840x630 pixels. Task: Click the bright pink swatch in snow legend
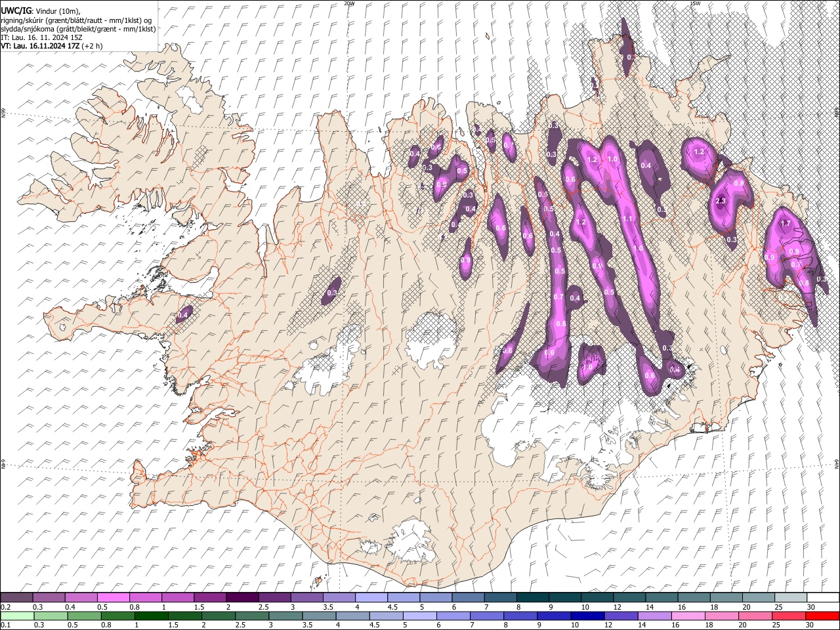pyautogui.click(x=114, y=598)
